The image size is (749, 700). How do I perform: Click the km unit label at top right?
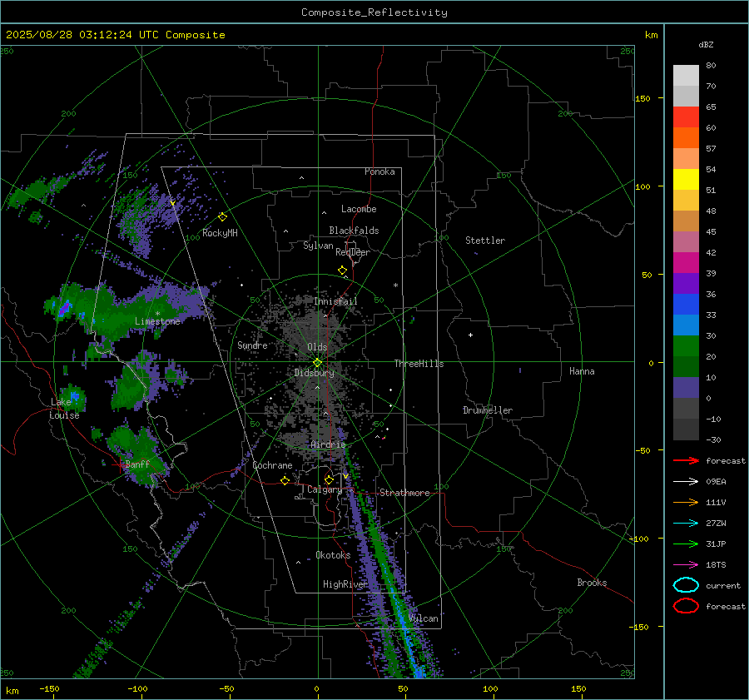(x=651, y=35)
